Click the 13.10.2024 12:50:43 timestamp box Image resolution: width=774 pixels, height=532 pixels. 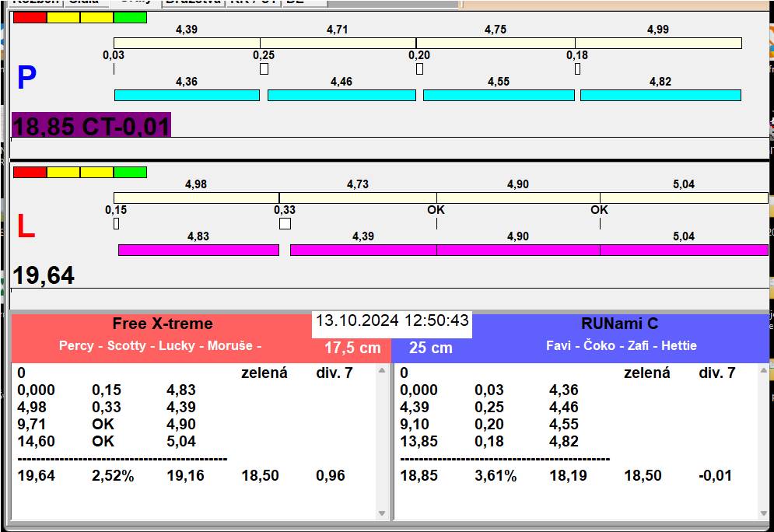[x=392, y=321]
